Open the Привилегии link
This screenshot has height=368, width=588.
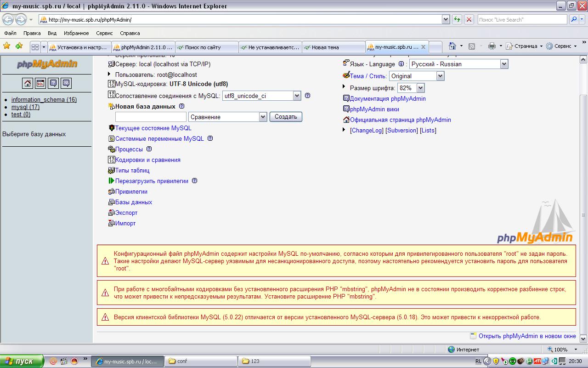click(x=131, y=191)
